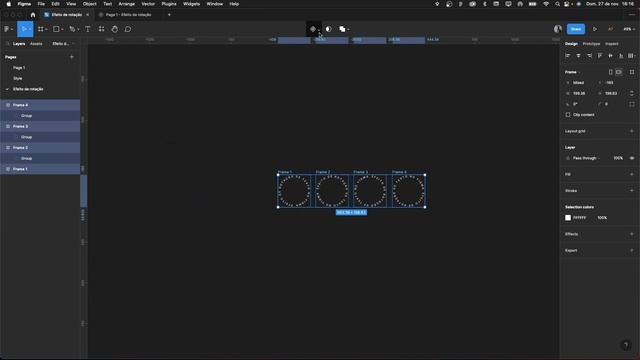Open the File menu
Screen dimensions: 640x360
click(41, 4)
